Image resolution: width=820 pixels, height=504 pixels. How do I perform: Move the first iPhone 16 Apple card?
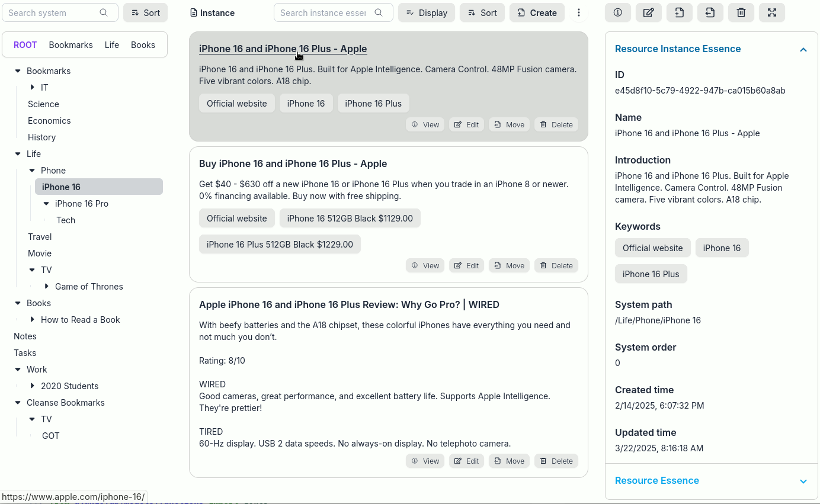tap(510, 124)
